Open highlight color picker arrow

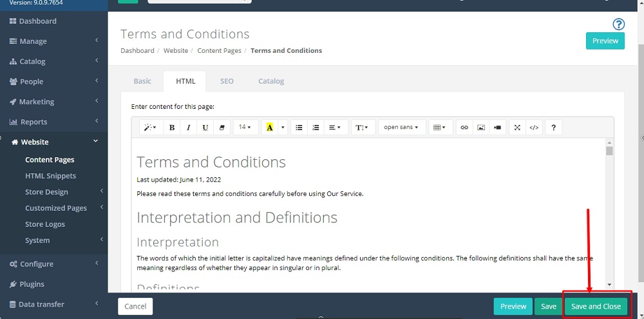pos(283,128)
